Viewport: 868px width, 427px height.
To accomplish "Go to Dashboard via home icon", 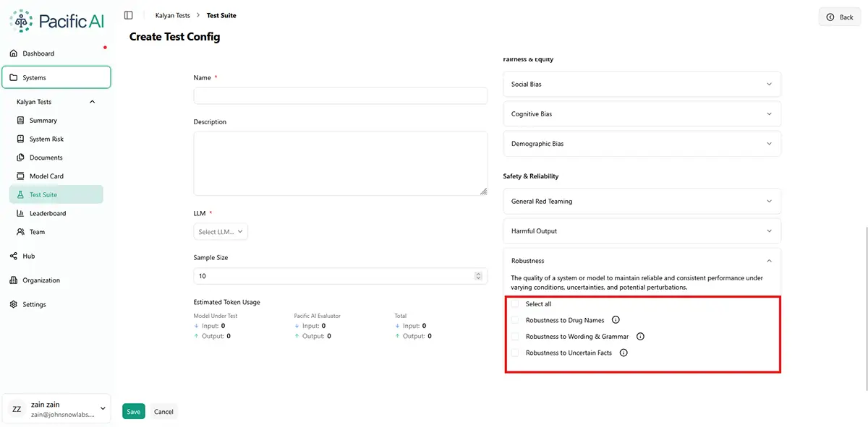I will tap(14, 53).
